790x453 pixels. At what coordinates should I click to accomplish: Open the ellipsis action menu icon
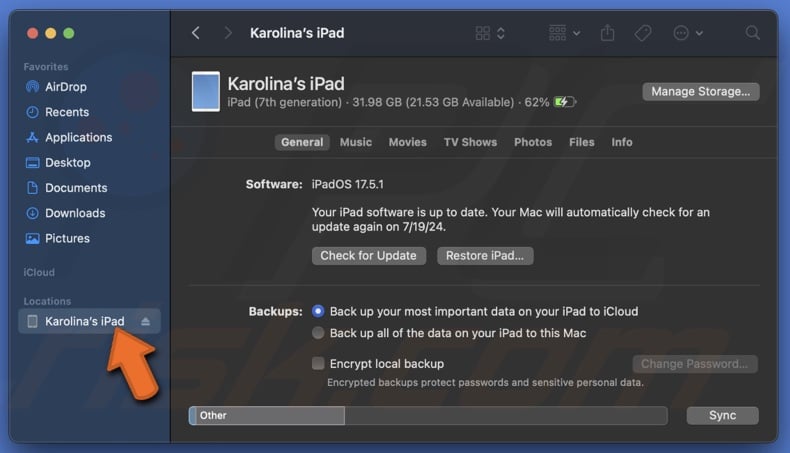click(681, 33)
